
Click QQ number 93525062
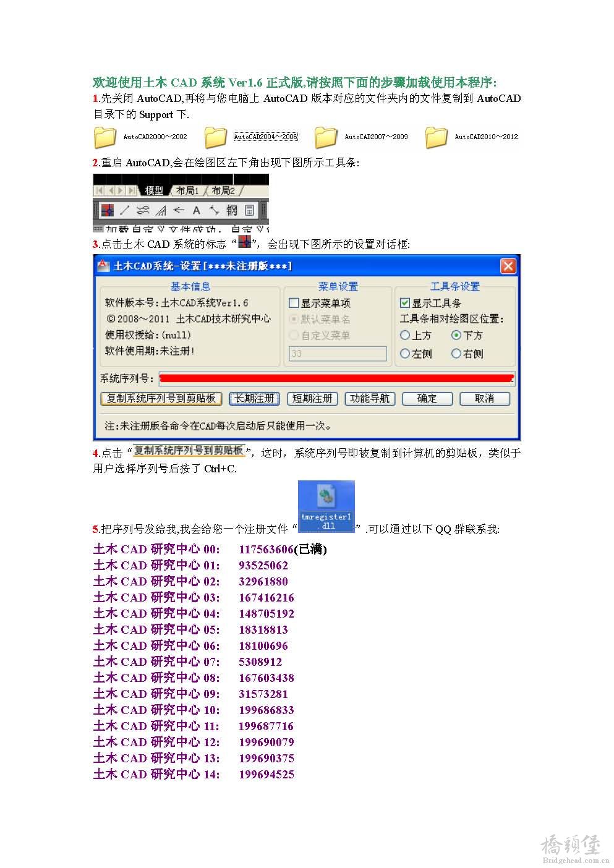(263, 565)
